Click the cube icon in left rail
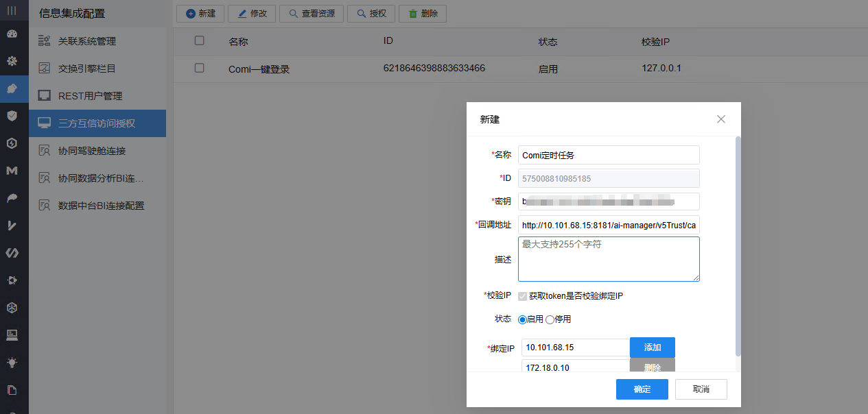This screenshot has height=414, width=868. coord(12,308)
